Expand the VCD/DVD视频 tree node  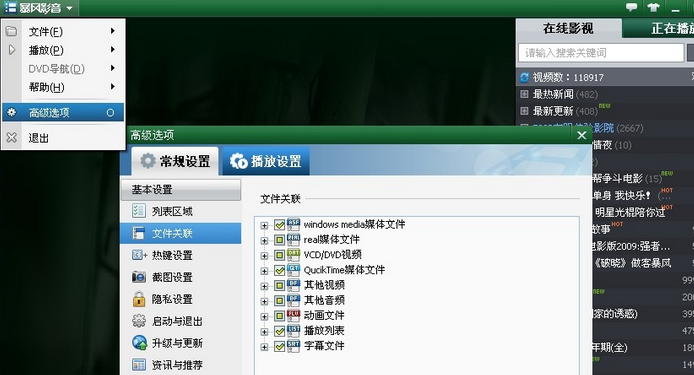[264, 255]
